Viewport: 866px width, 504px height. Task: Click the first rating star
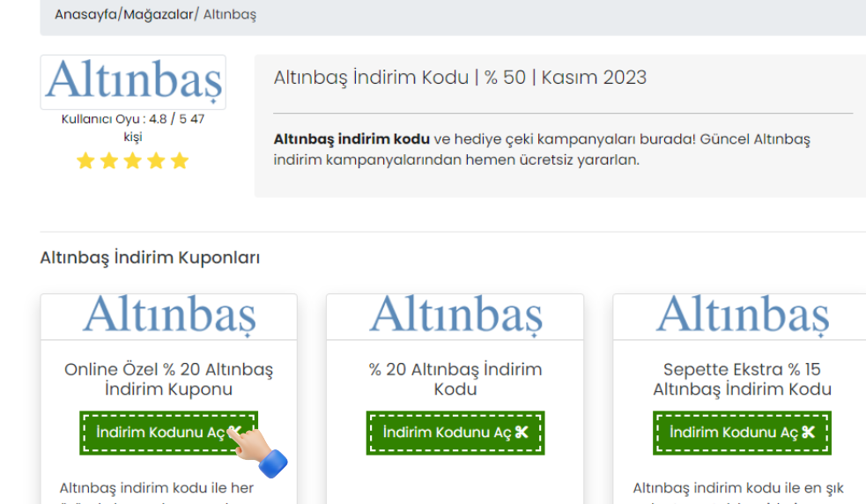pos(85,161)
